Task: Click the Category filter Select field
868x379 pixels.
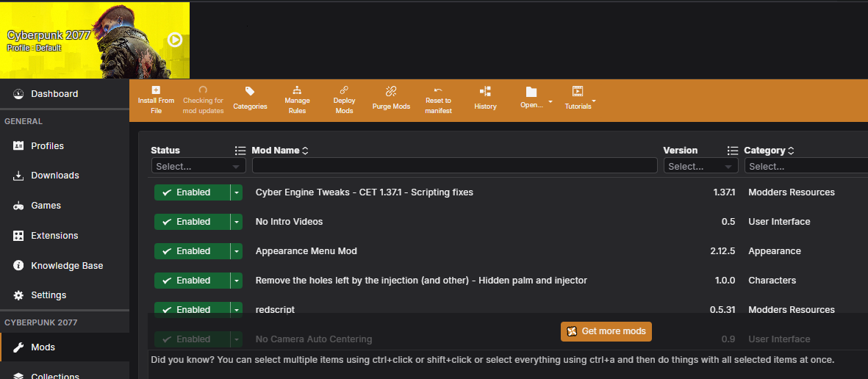Action: 806,166
